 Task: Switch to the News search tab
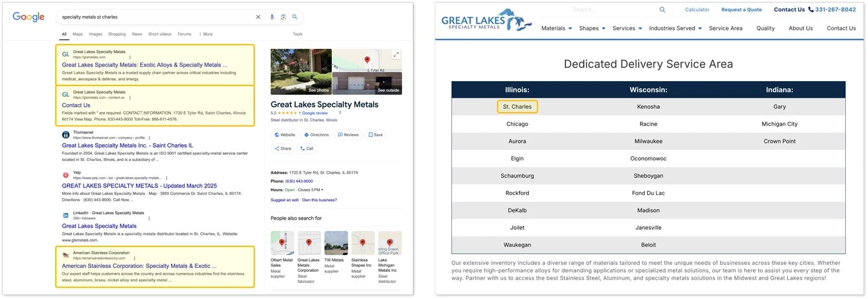137,34
